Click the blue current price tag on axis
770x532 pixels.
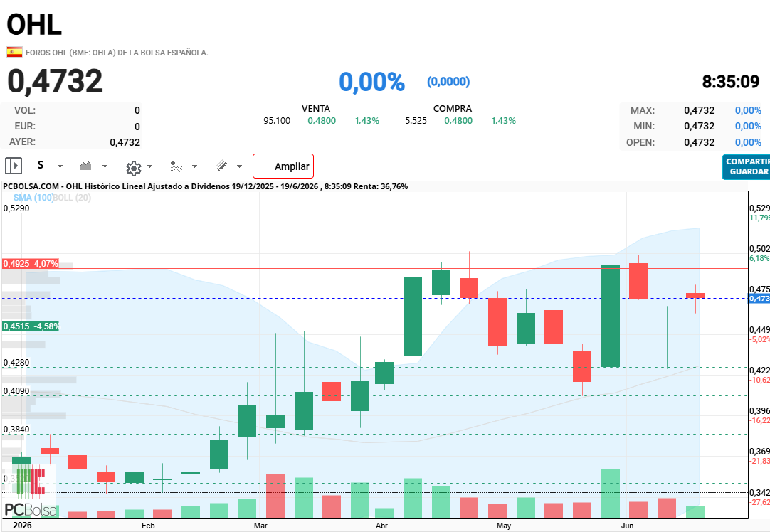pos(759,299)
